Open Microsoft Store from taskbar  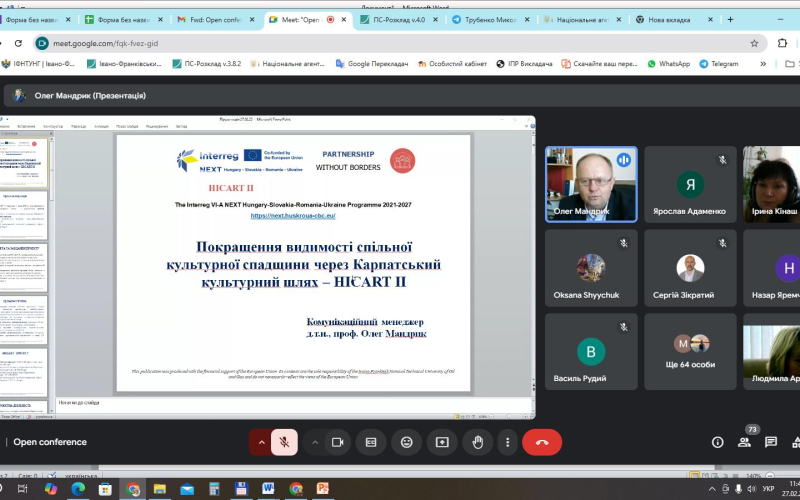coord(105,489)
